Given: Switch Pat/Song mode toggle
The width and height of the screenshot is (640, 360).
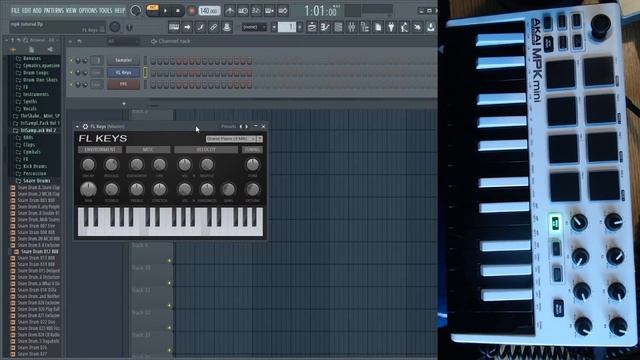Looking at the screenshot, I should click(x=152, y=10).
